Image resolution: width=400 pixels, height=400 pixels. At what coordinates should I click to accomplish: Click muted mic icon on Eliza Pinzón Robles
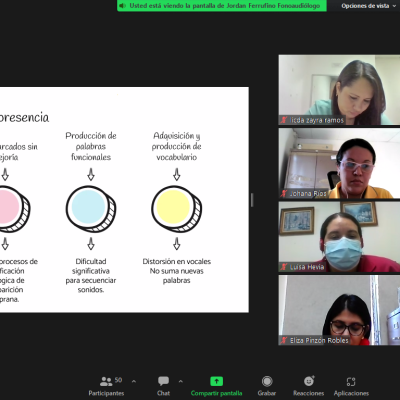point(284,340)
